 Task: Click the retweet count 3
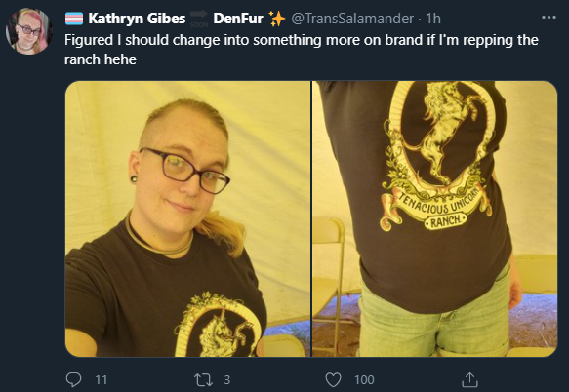click(x=227, y=379)
